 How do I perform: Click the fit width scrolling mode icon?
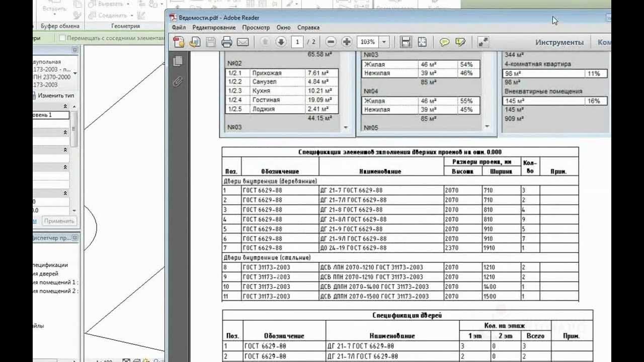406,42
